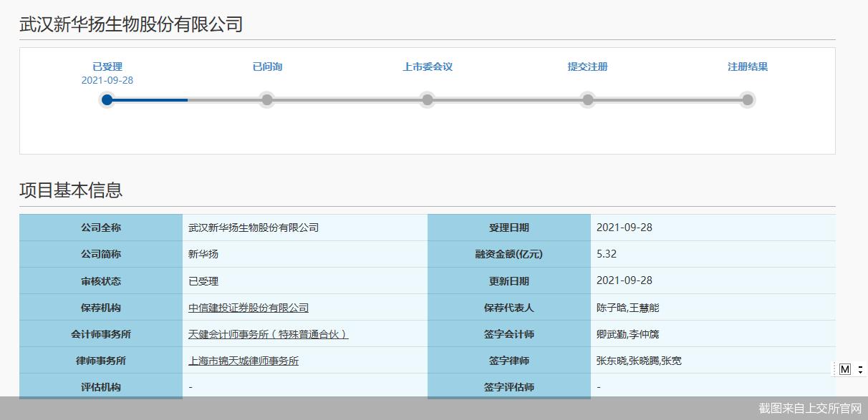Select the 注册结果 stage label
The image size is (868, 420).
tap(749, 67)
